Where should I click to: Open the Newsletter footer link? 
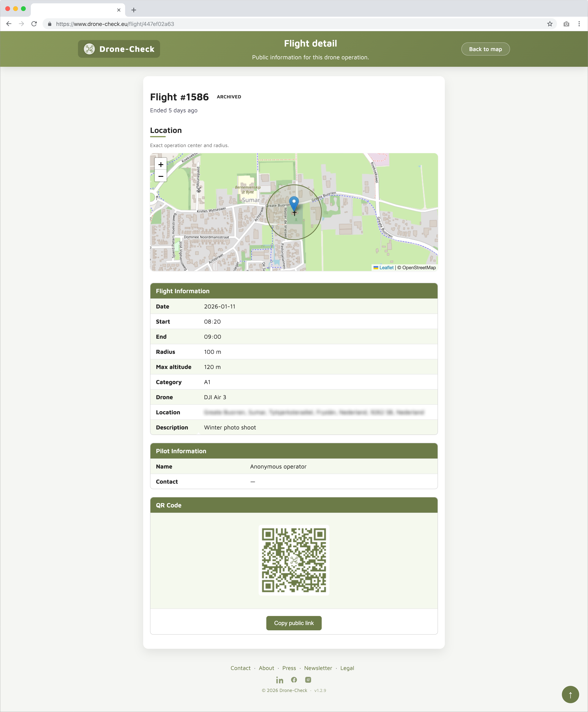click(x=318, y=668)
